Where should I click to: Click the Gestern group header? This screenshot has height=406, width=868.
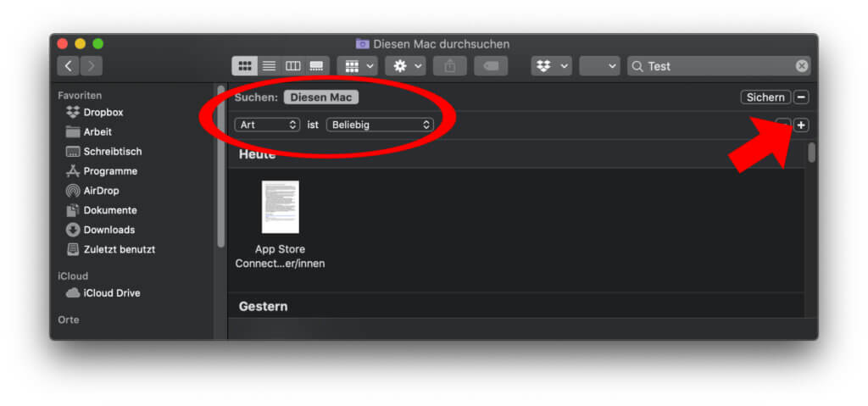[263, 306]
